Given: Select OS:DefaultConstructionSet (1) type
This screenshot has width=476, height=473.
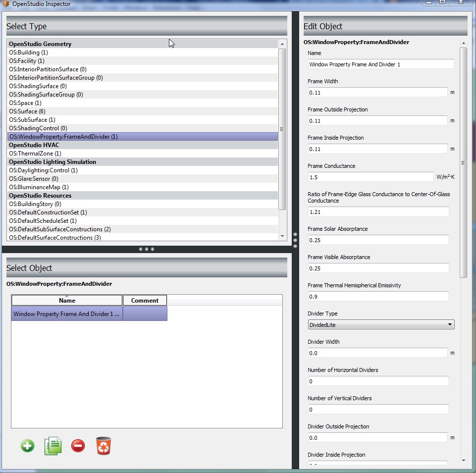Looking at the screenshot, I should click(x=142, y=212).
